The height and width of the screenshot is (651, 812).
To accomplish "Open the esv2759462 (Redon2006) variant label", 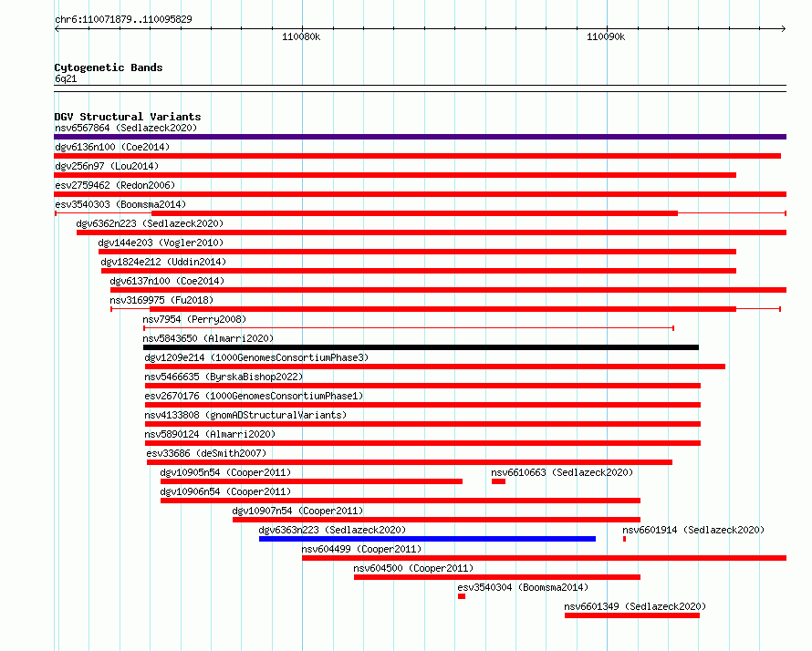I will (x=115, y=185).
